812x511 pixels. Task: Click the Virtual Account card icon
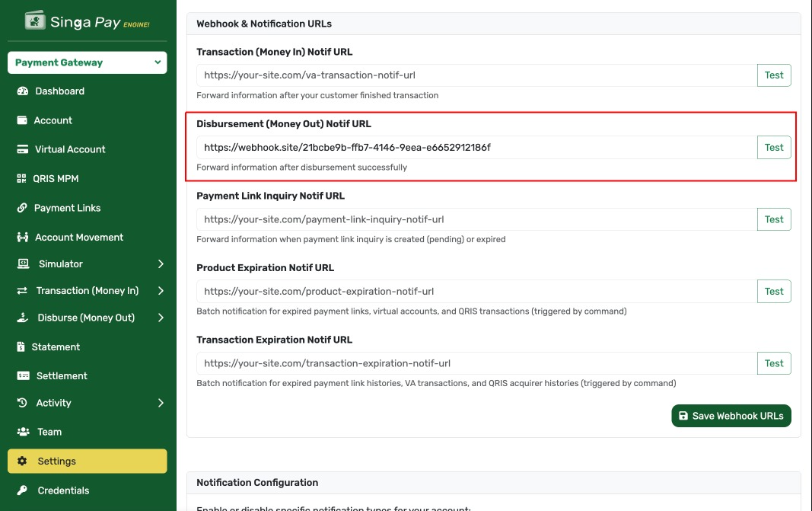pyautogui.click(x=22, y=149)
